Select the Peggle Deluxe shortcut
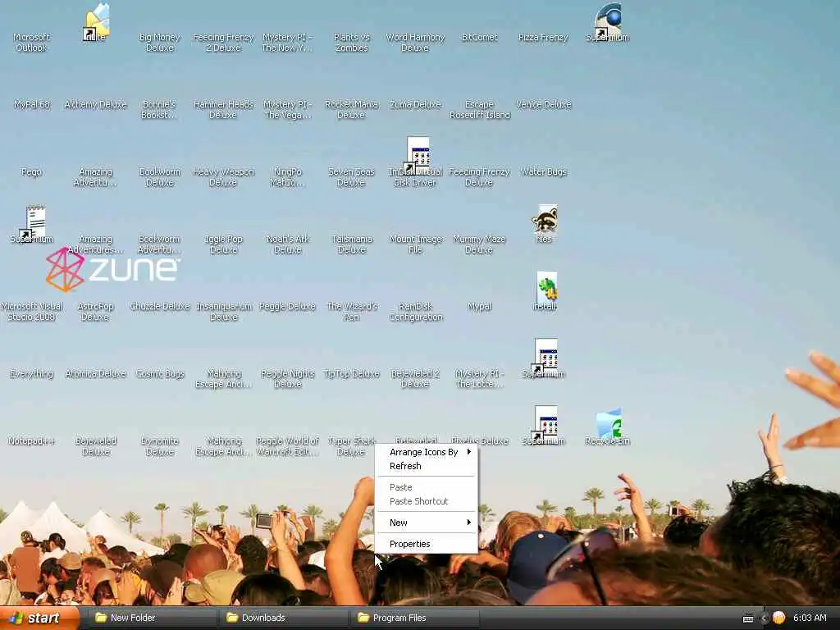840x630 pixels. 288,306
